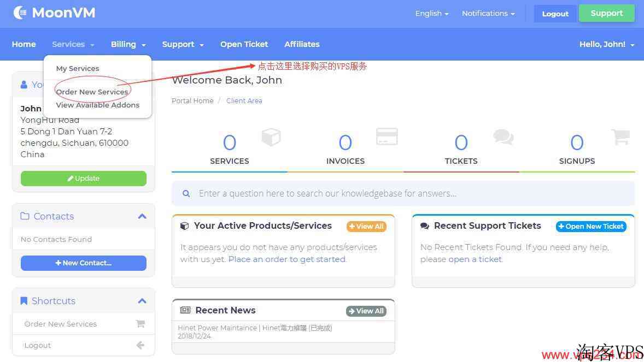Follow the open a ticket link

pyautogui.click(x=475, y=259)
